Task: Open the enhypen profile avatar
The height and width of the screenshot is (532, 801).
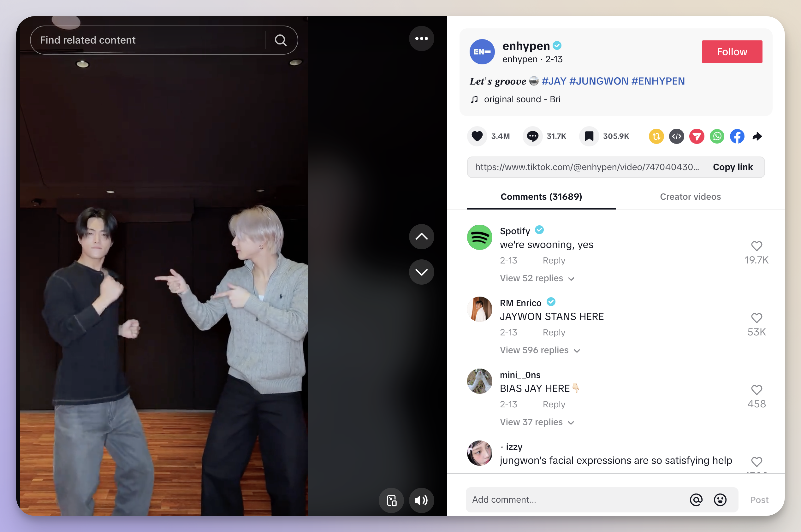Action: click(x=482, y=52)
